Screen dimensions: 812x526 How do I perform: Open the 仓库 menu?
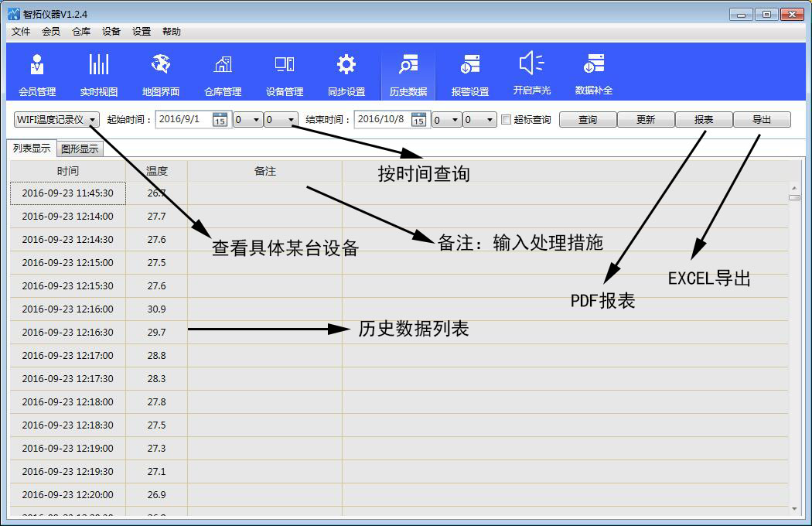point(81,32)
